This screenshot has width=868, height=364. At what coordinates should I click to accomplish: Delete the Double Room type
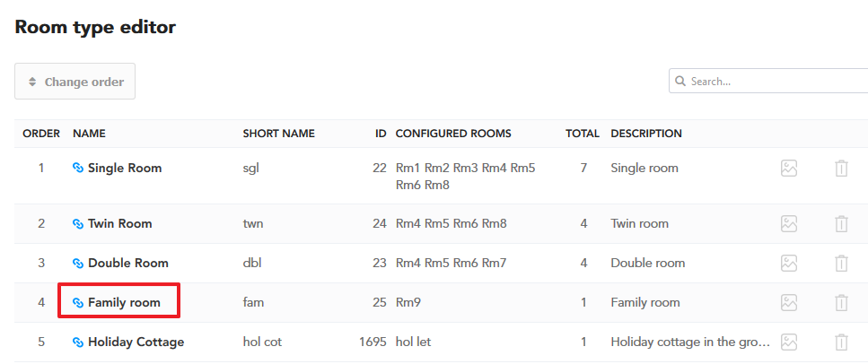[x=841, y=264]
